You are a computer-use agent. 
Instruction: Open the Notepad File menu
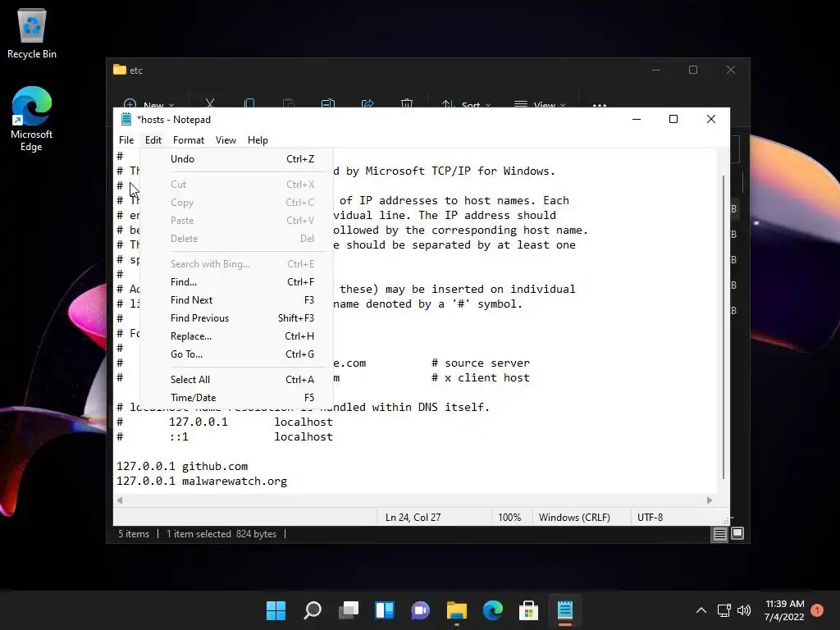point(126,139)
